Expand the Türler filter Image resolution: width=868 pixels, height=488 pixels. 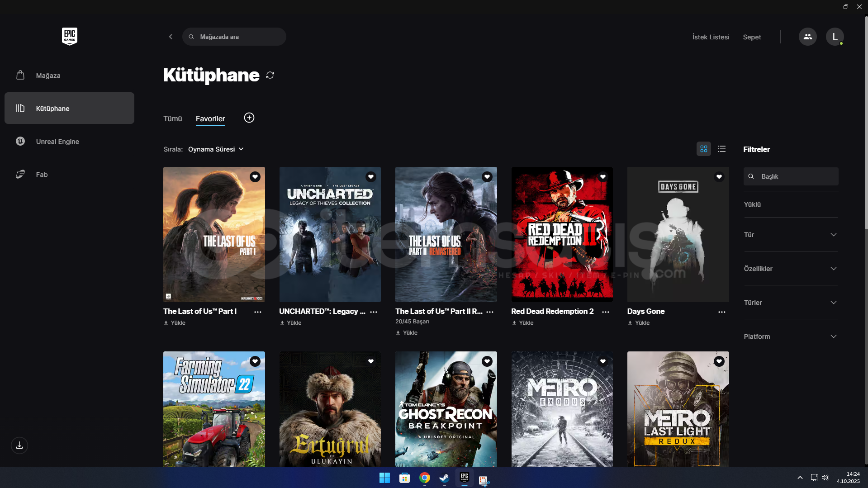[791, 303]
